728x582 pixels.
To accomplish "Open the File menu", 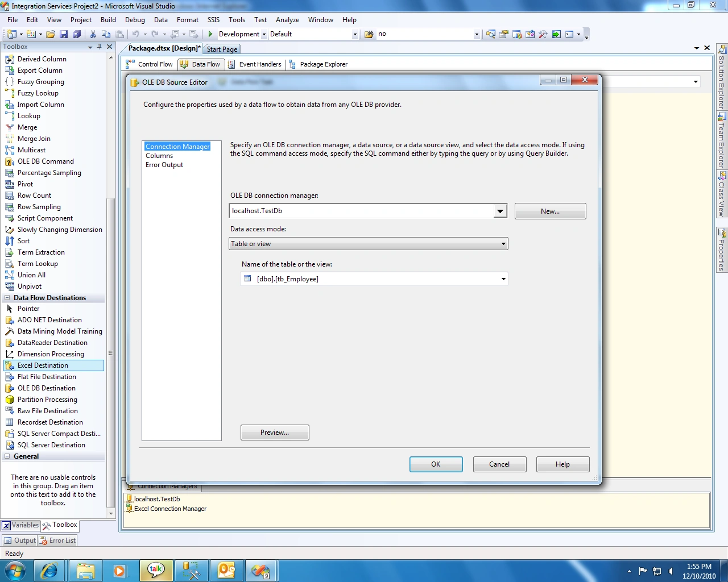I will click(x=13, y=20).
